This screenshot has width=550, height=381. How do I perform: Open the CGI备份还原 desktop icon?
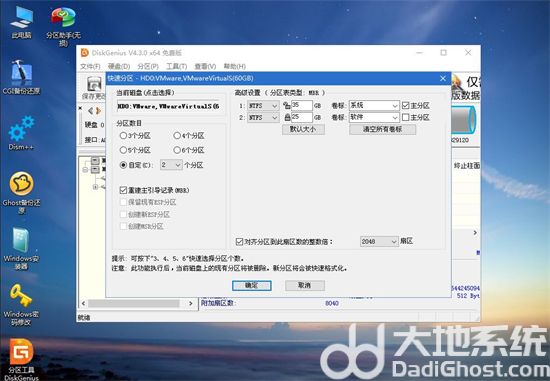tap(21, 77)
